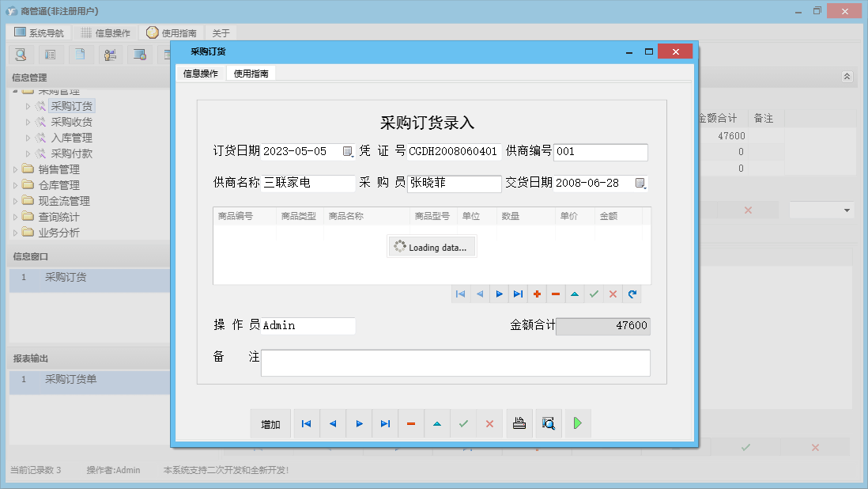Image resolution: width=868 pixels, height=489 pixels.
Task: Execute with the green run arrow icon
Action: pyautogui.click(x=578, y=423)
